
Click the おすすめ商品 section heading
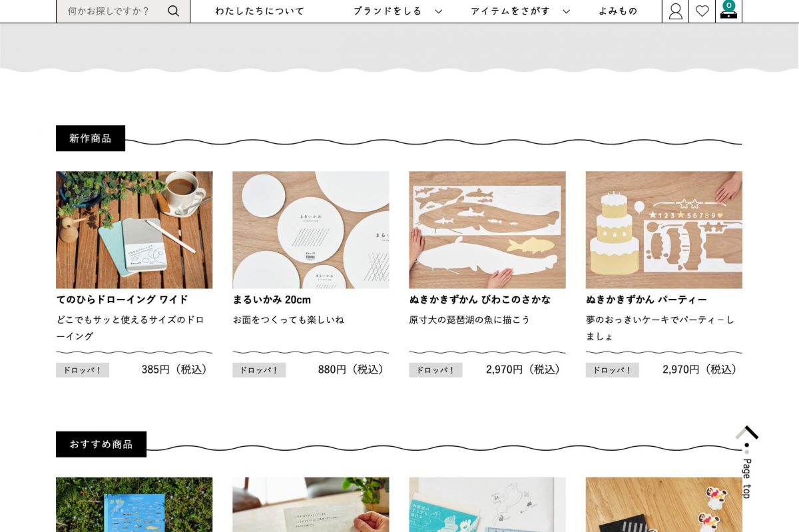(101, 444)
